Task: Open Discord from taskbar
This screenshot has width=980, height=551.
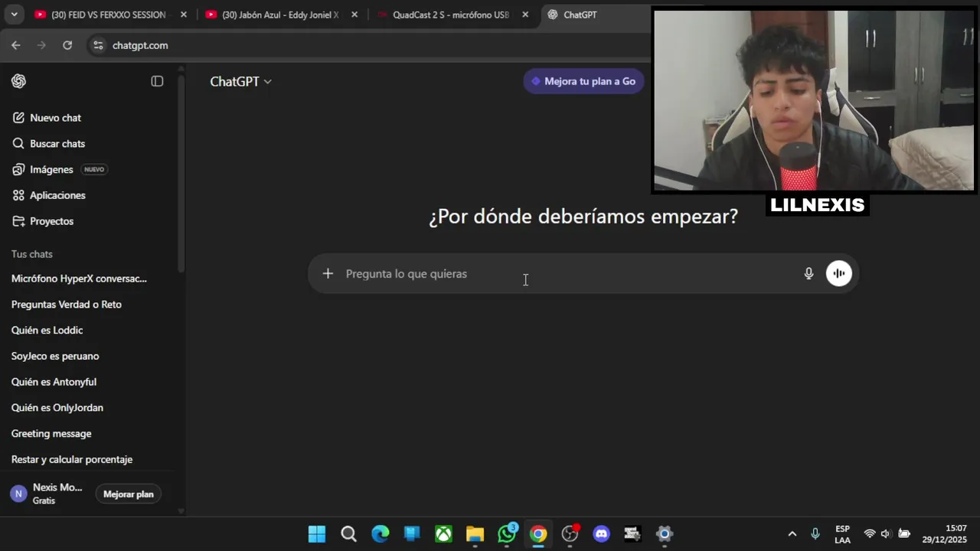Action: point(602,534)
